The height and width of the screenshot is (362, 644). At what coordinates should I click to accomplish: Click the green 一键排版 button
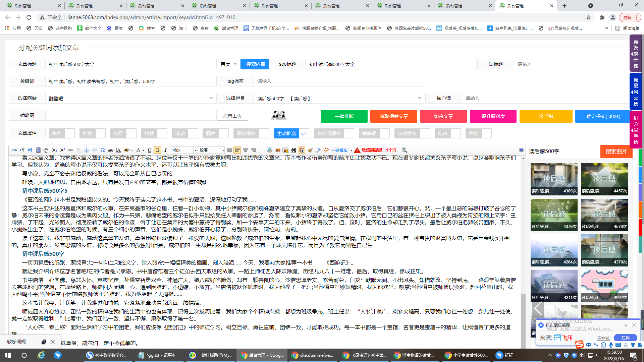click(344, 116)
